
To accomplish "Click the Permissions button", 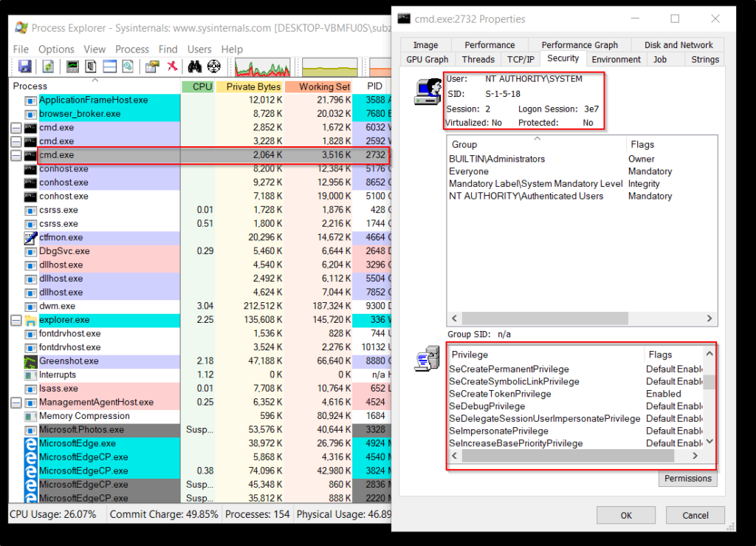I will [x=687, y=478].
